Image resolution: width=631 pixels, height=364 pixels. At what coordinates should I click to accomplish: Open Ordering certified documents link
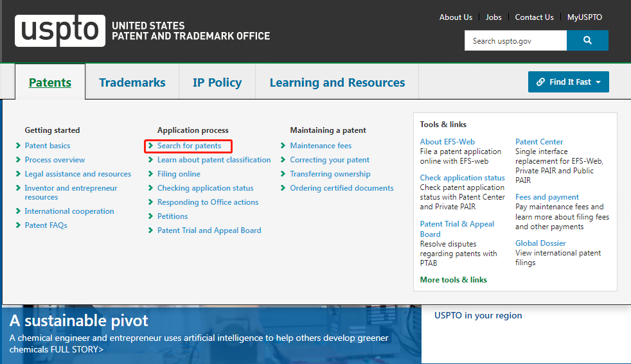coord(342,188)
